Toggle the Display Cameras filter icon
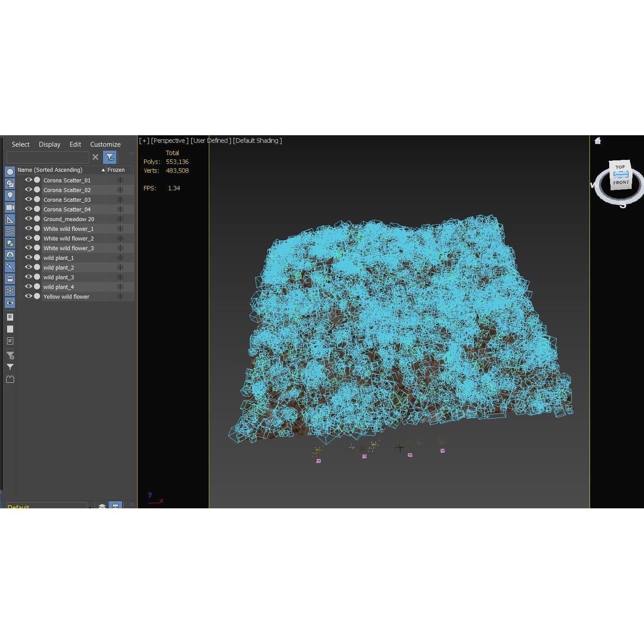 click(x=10, y=207)
